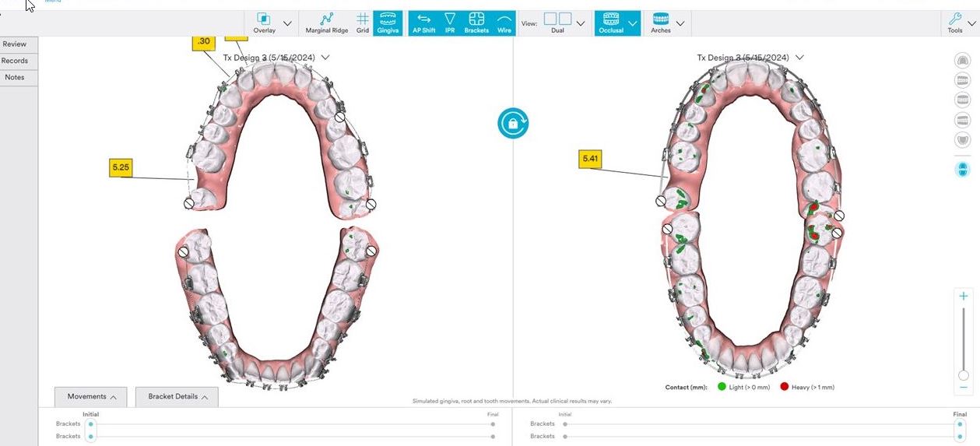Click left timeline bottom Brackets Initial handle
This screenshot has height=446, width=980.
point(91,437)
